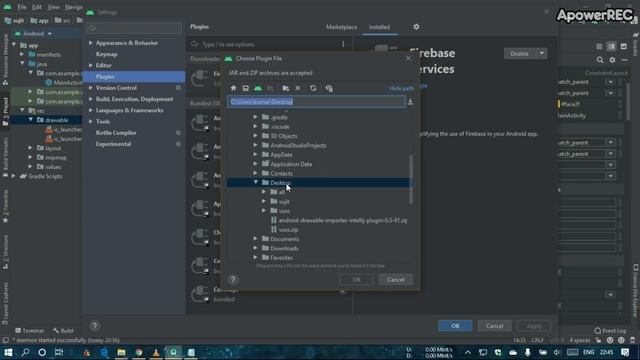Click search icon in Attributes panel
Screen dimensions: 640x360
tap(600, 60)
